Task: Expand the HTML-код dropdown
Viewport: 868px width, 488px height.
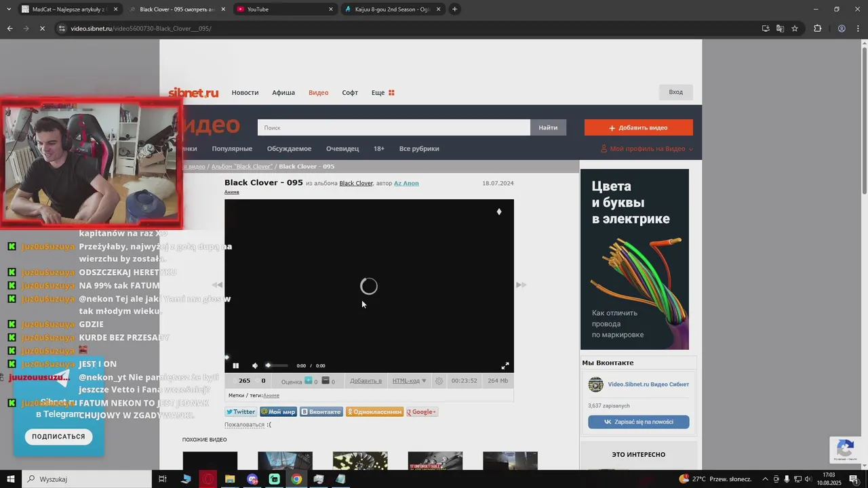Action: (410, 381)
